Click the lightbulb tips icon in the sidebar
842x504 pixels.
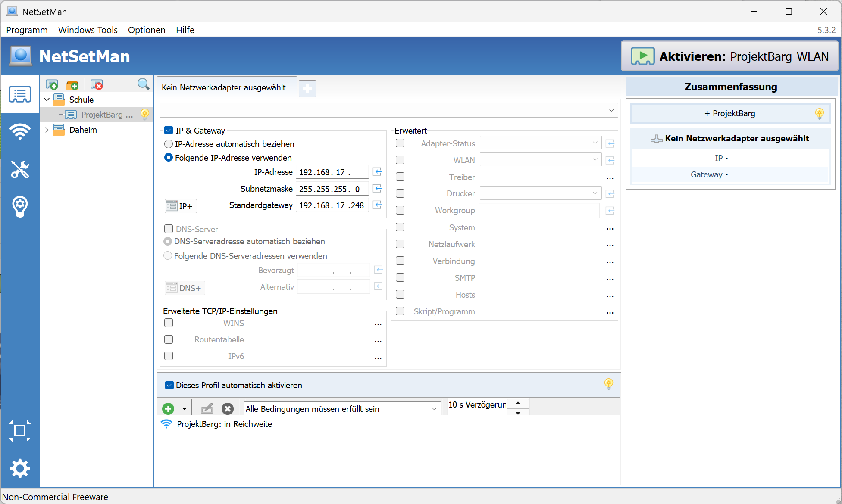click(20, 207)
